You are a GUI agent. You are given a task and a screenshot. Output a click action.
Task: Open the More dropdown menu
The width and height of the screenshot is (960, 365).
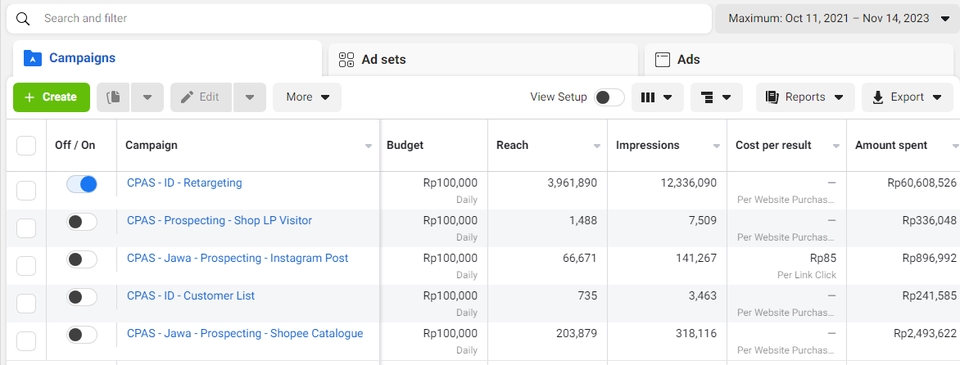[307, 97]
